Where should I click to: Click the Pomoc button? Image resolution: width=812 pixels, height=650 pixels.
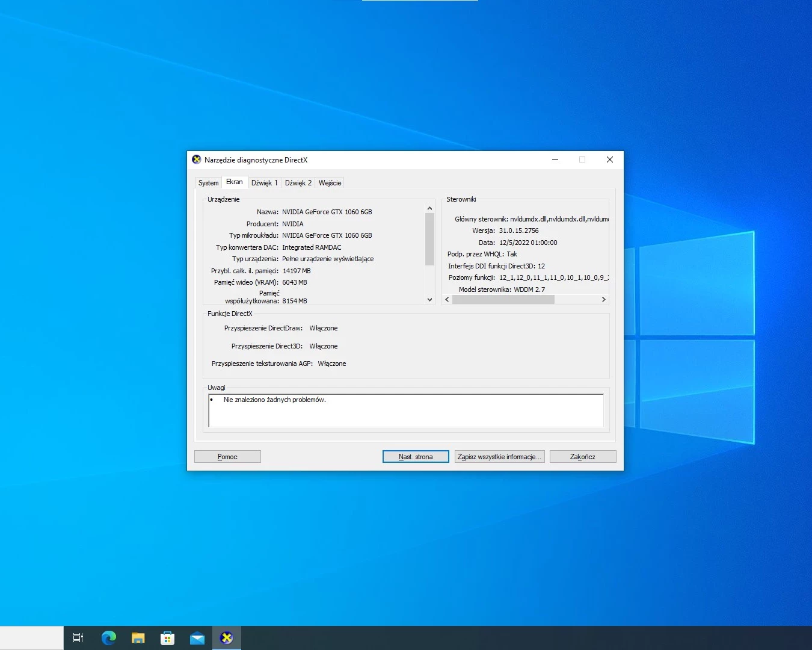coord(227,457)
